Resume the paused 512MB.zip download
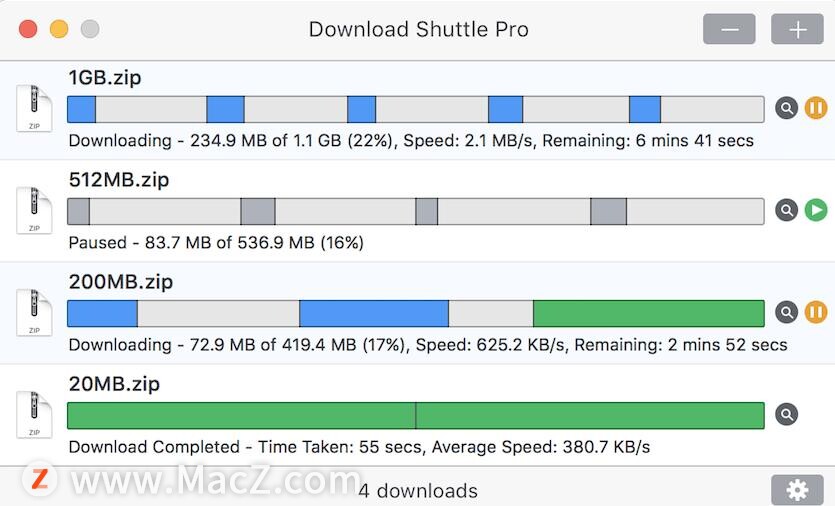The width and height of the screenshot is (835, 506). (x=815, y=210)
